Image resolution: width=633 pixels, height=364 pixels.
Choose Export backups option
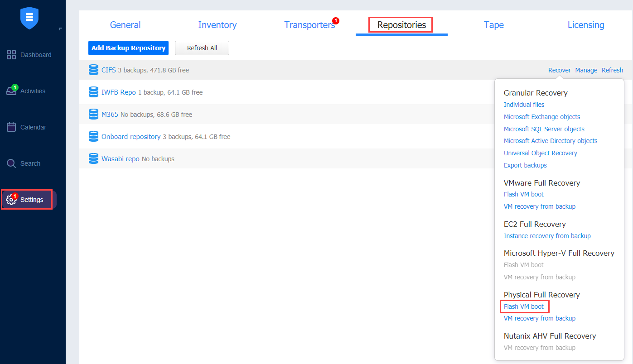[525, 165]
